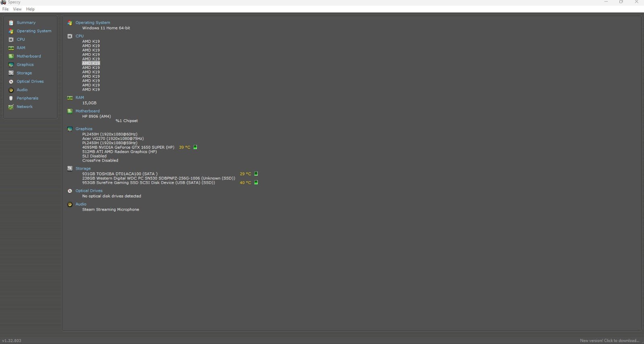This screenshot has width=644, height=344.
Task: Click the green temperature indicator for GTX 1650 SUPER
Action: (195, 147)
